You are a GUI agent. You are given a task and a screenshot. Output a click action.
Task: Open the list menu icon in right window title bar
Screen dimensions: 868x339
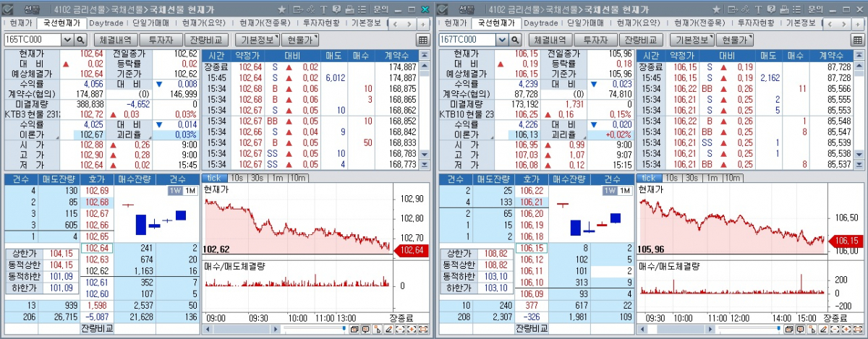pyautogui.click(x=798, y=9)
